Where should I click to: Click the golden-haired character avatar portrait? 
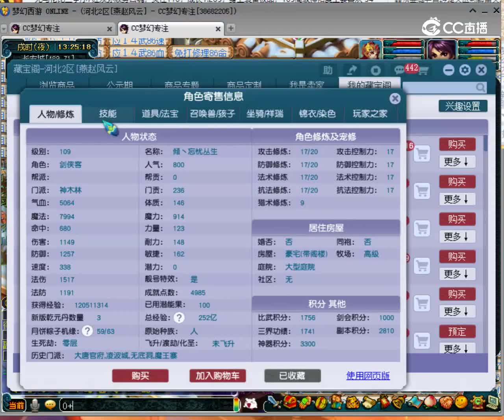[371, 50]
